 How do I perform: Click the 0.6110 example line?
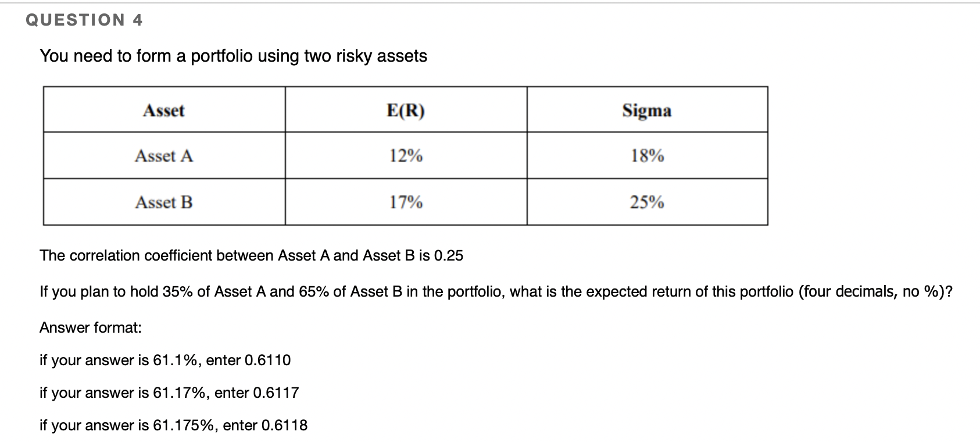click(165, 360)
